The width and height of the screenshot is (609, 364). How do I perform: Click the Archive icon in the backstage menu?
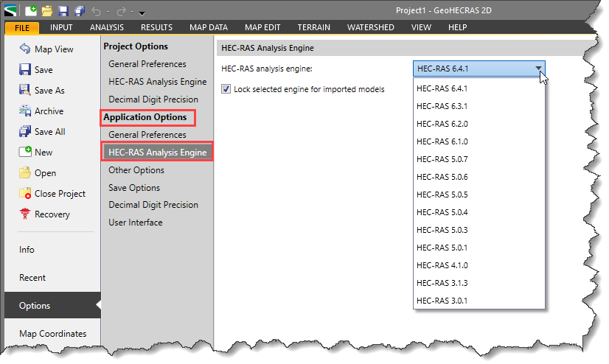click(x=25, y=111)
